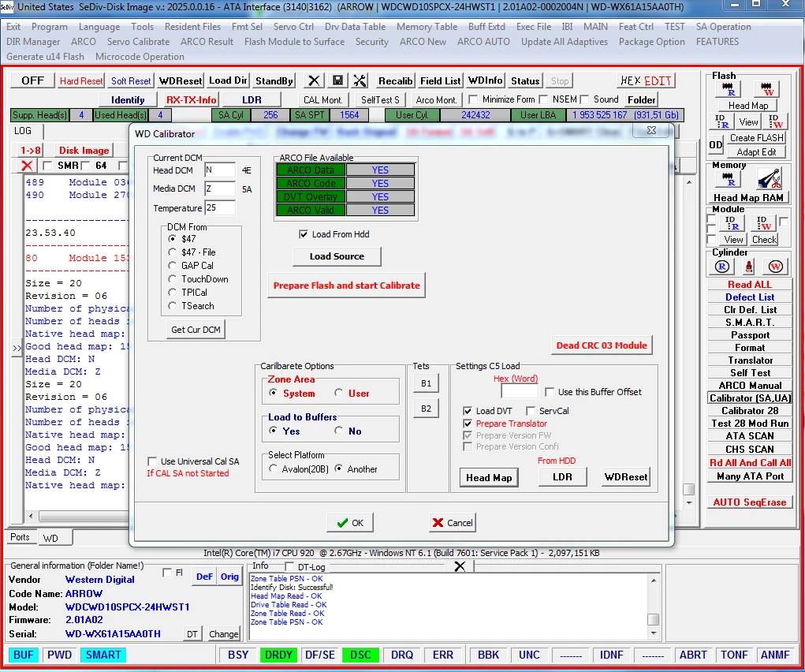This screenshot has height=672, width=805.
Task: Open the Security menu
Action: point(371,42)
